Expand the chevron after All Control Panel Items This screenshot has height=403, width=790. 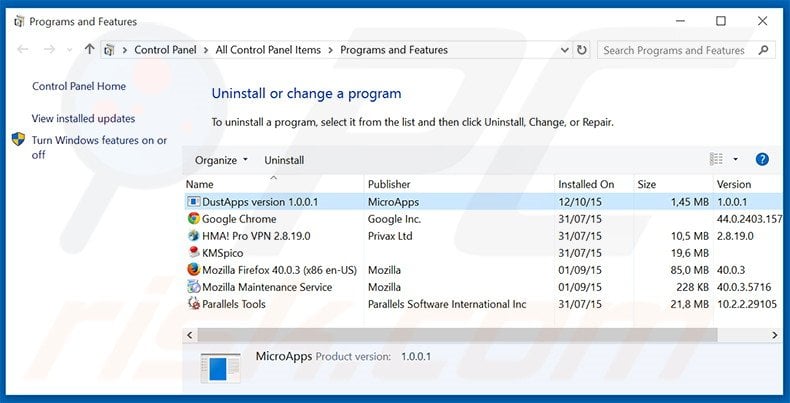pos(331,50)
